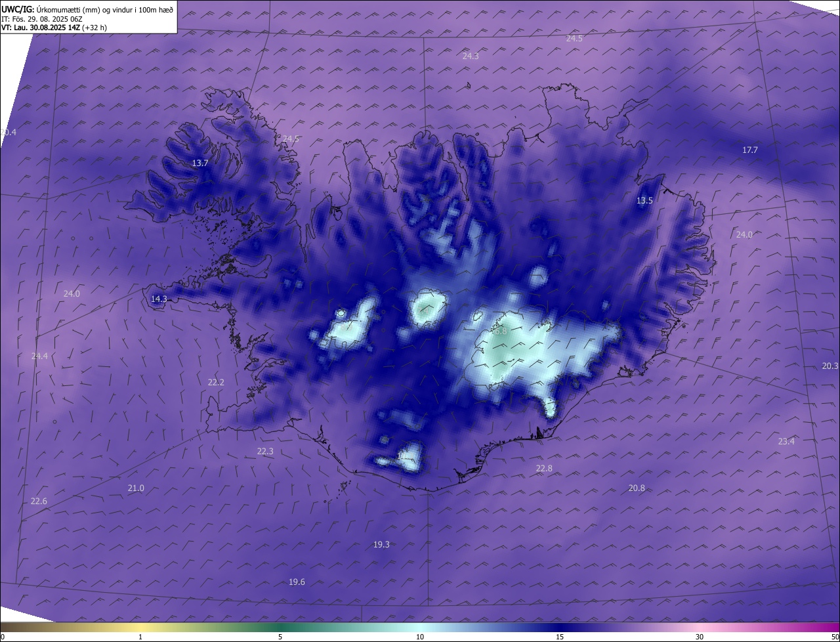Click the 22.2 value label
Image resolution: width=840 pixels, height=642 pixels.
coord(216,383)
